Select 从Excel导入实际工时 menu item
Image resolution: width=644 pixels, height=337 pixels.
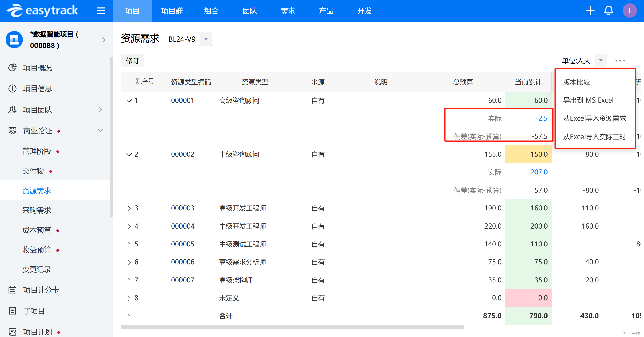click(594, 137)
